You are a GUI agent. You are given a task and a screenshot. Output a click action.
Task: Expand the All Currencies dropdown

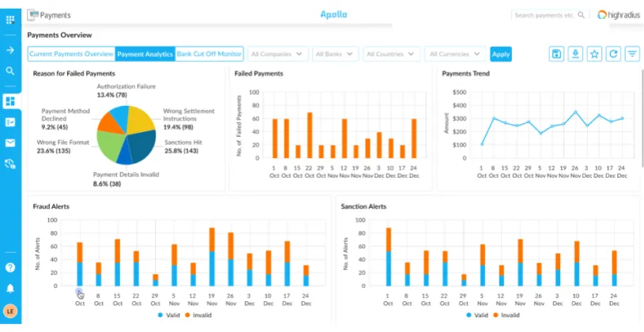454,54
